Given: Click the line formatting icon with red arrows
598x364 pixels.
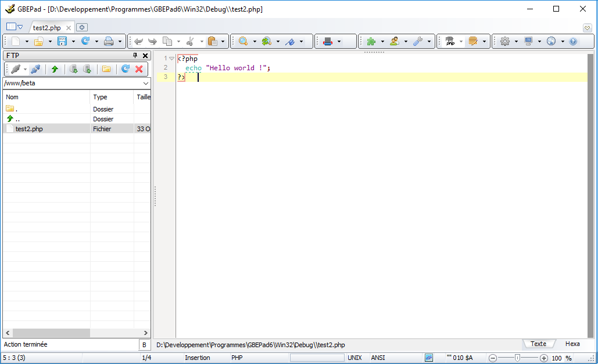Looking at the screenshot, I should point(328,41).
